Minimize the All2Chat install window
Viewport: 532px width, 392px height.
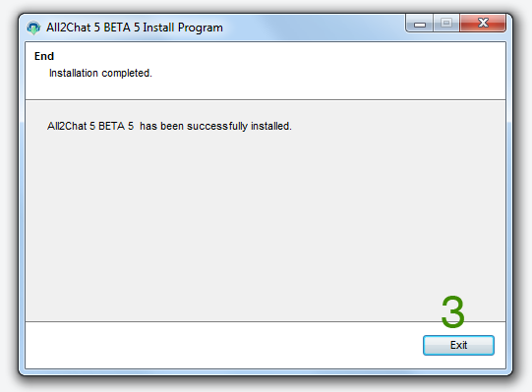(419, 24)
